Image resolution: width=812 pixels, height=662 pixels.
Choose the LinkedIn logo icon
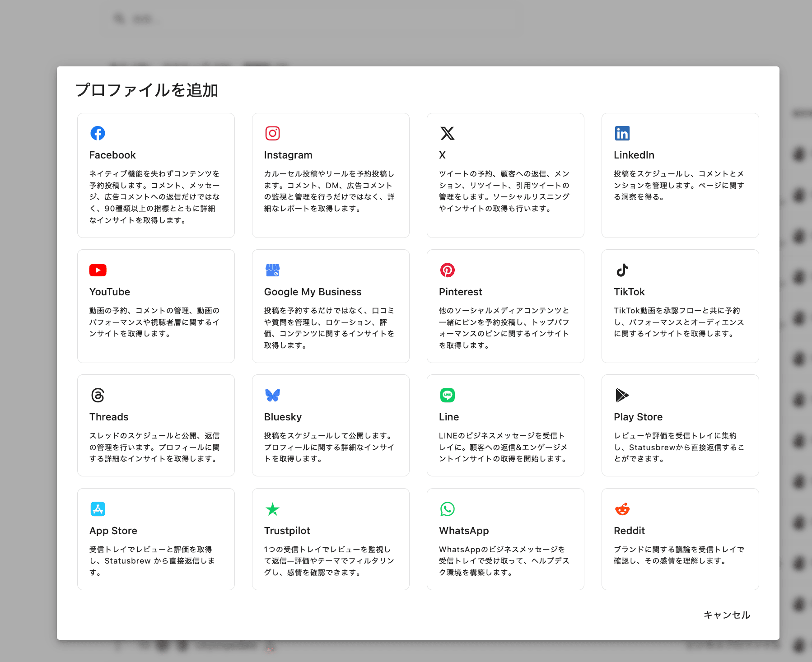[622, 133]
